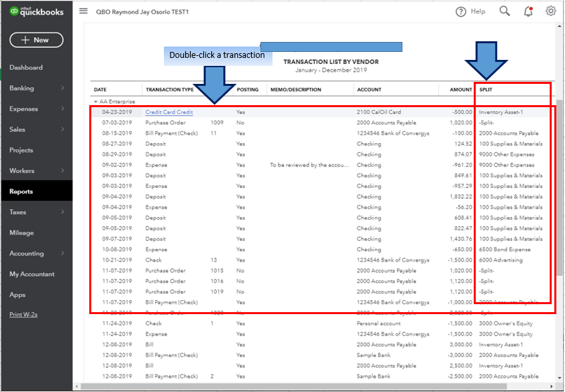Sort by the SPLIT column header
Image resolution: width=565 pixels, height=392 pixels.
485,90
